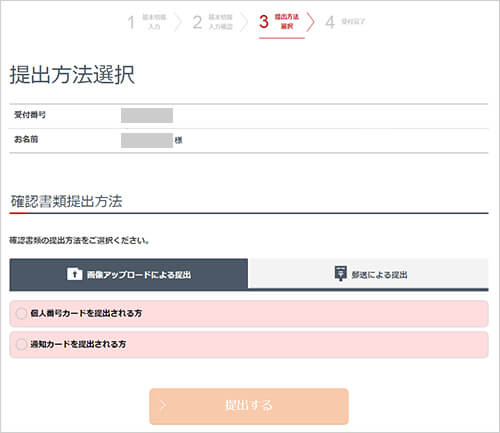Click the red chevron after step 3
Screen dimensions: 500x433
(x=311, y=22)
